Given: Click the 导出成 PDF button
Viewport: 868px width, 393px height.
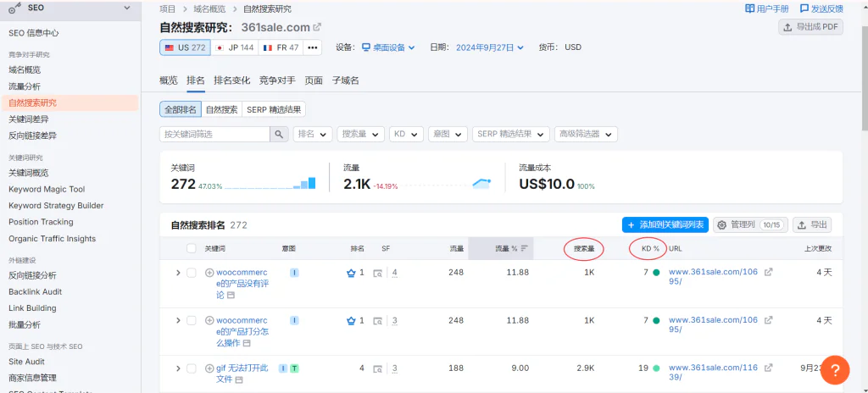Looking at the screenshot, I should (810, 27).
